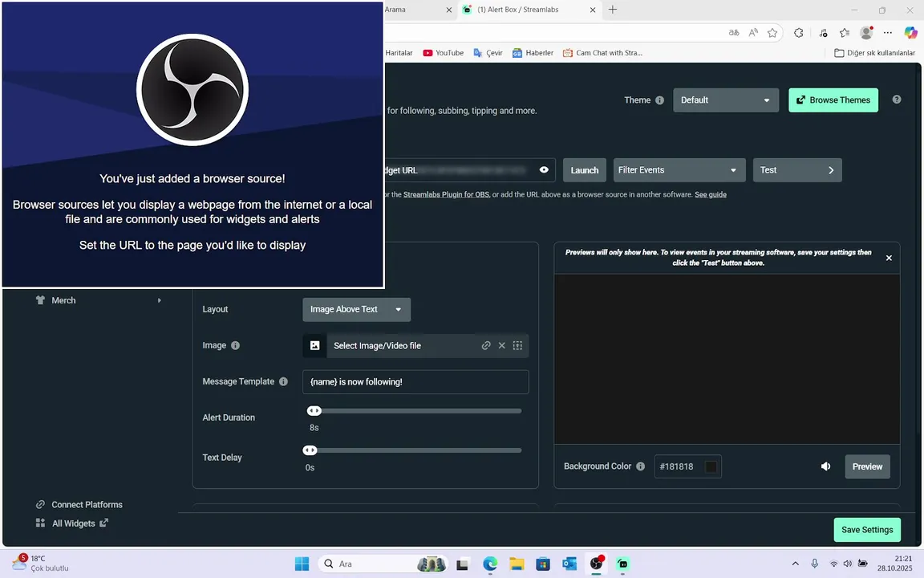Click the preview sound speaker icon
The height and width of the screenshot is (578, 924).
click(825, 466)
